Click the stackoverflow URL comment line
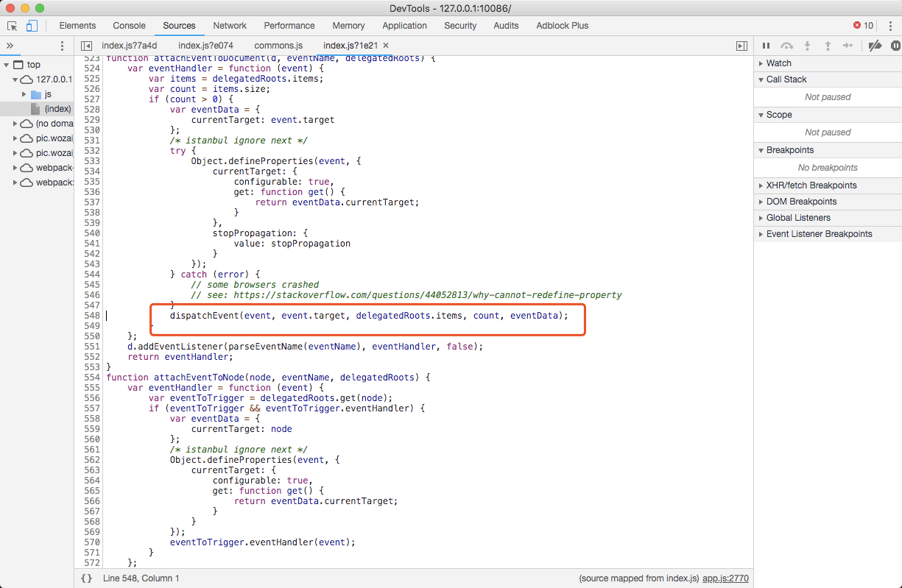The image size is (902, 588). 406,295
